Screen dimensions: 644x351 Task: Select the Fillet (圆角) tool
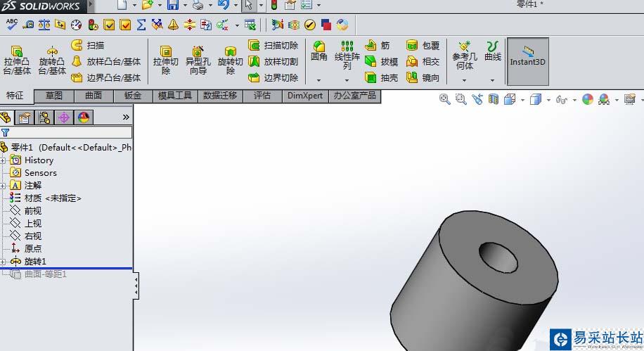tap(318, 51)
